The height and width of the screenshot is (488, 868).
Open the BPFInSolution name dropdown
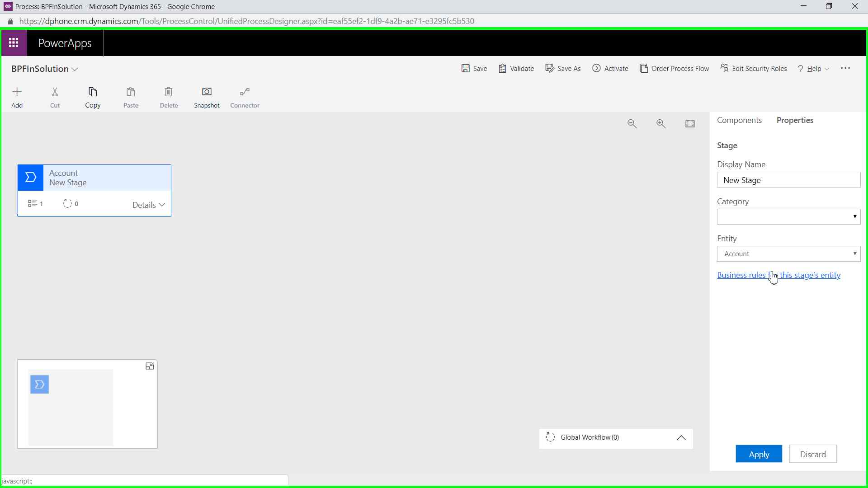(x=75, y=69)
